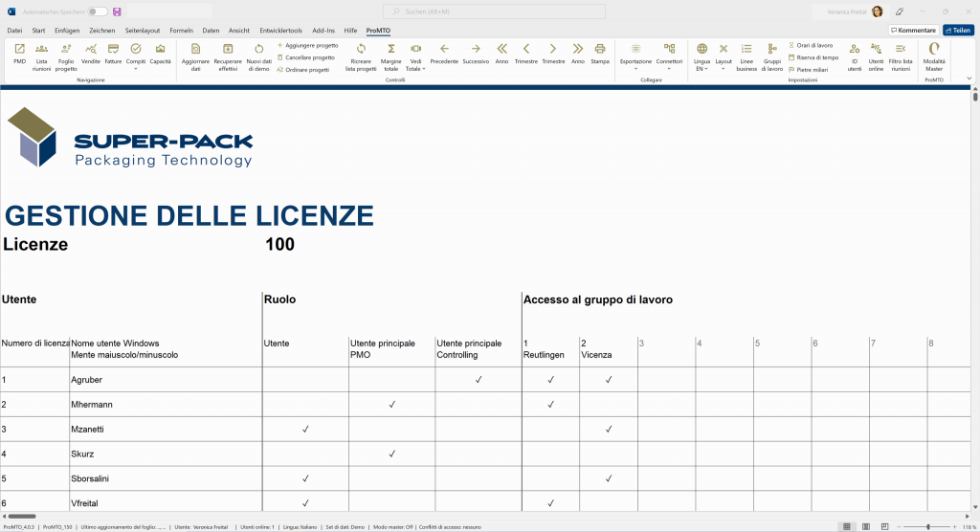This screenshot has width=980, height=532.
Task: Switch to the Entwicklertools tab
Action: (x=278, y=31)
